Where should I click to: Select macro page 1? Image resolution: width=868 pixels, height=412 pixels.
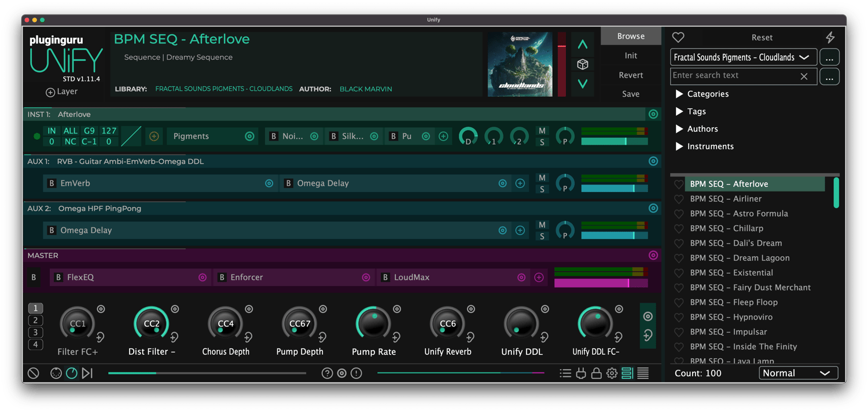pyautogui.click(x=35, y=308)
